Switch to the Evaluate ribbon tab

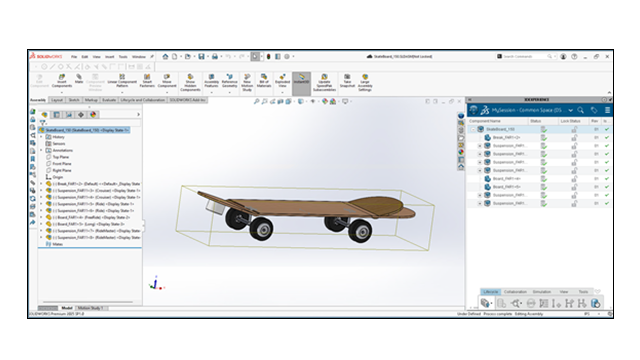coord(109,100)
